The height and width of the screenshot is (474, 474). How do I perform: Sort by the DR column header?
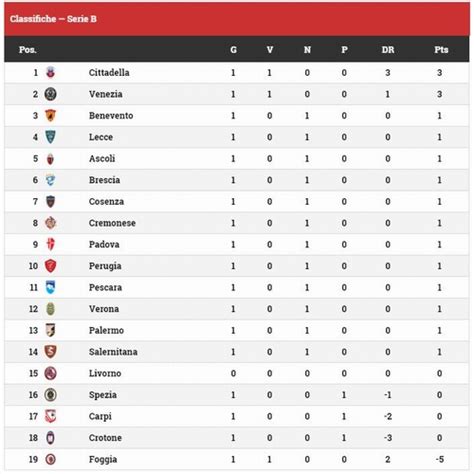pos(388,50)
